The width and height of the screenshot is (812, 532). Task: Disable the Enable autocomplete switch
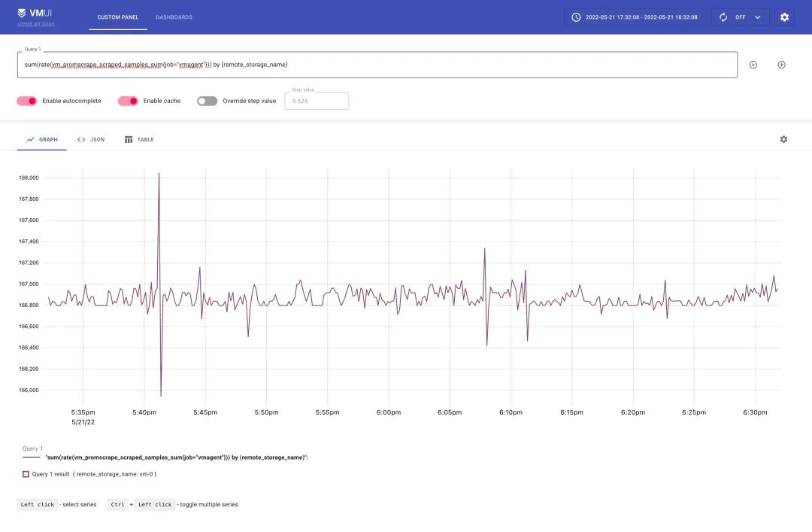point(27,101)
